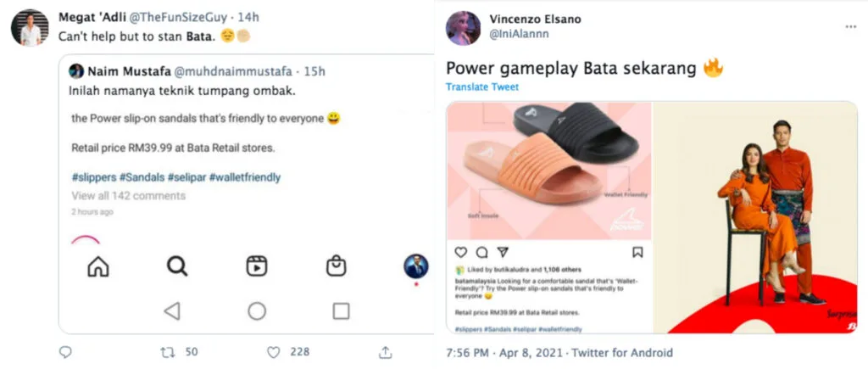Image resolution: width=868 pixels, height=369 pixels.
Task: Retweet Megat 'Adli's tweet
Action: click(x=168, y=352)
